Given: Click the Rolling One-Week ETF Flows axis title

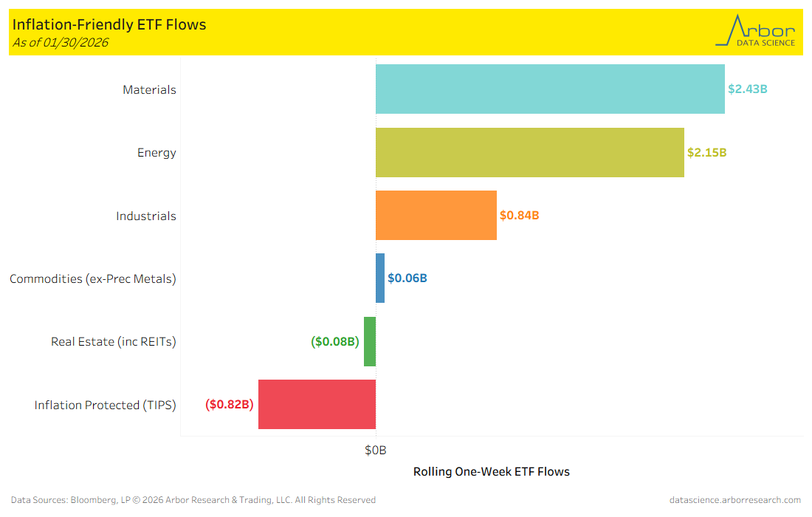Looking at the screenshot, I should 491,472.
